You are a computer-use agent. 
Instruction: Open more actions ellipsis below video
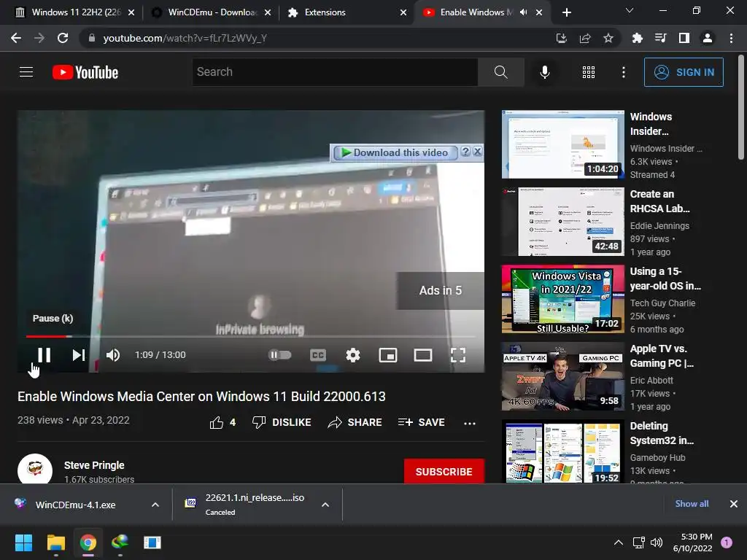470,423
